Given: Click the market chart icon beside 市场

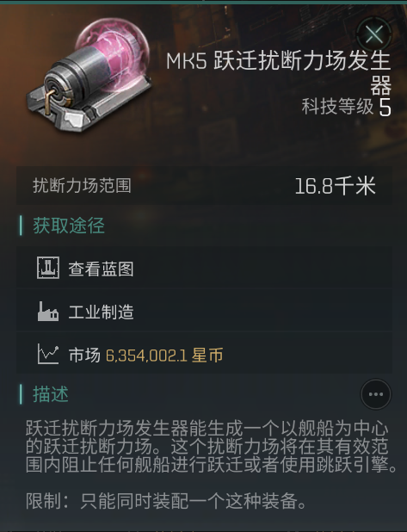Looking at the screenshot, I should tap(48, 354).
